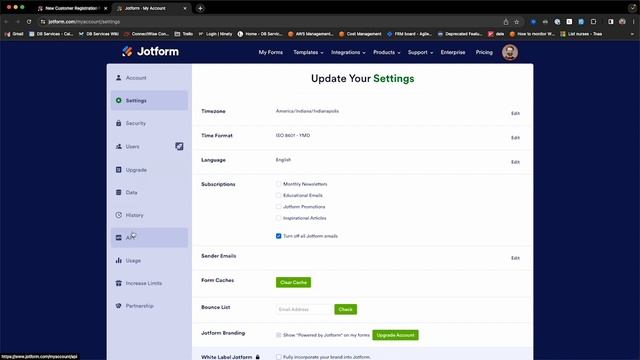
Task: Click the browser address bar URL
Action: coord(84,22)
